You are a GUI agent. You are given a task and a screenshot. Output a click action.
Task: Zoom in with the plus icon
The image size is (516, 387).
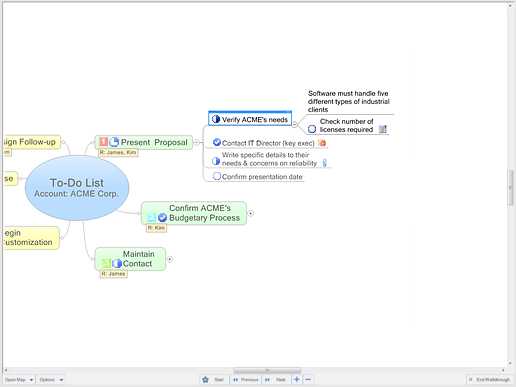[297, 379]
